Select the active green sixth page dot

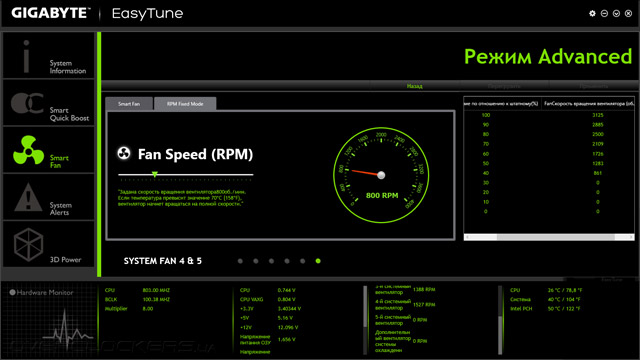[318, 261]
